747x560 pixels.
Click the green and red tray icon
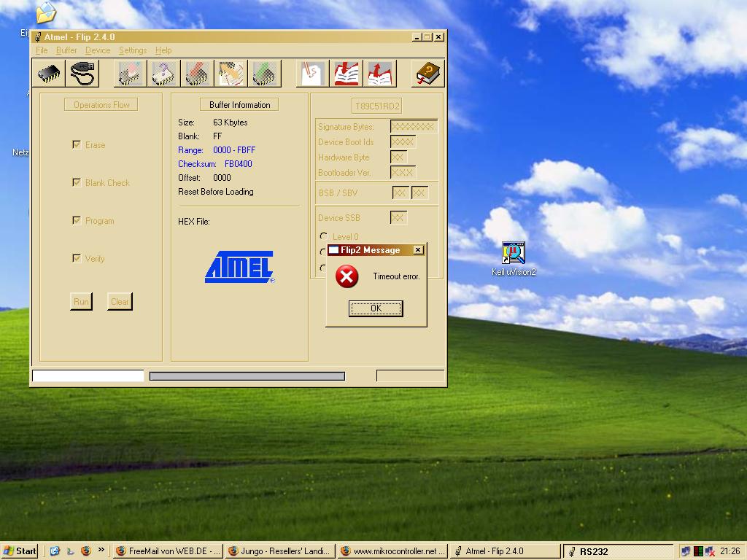[698, 551]
